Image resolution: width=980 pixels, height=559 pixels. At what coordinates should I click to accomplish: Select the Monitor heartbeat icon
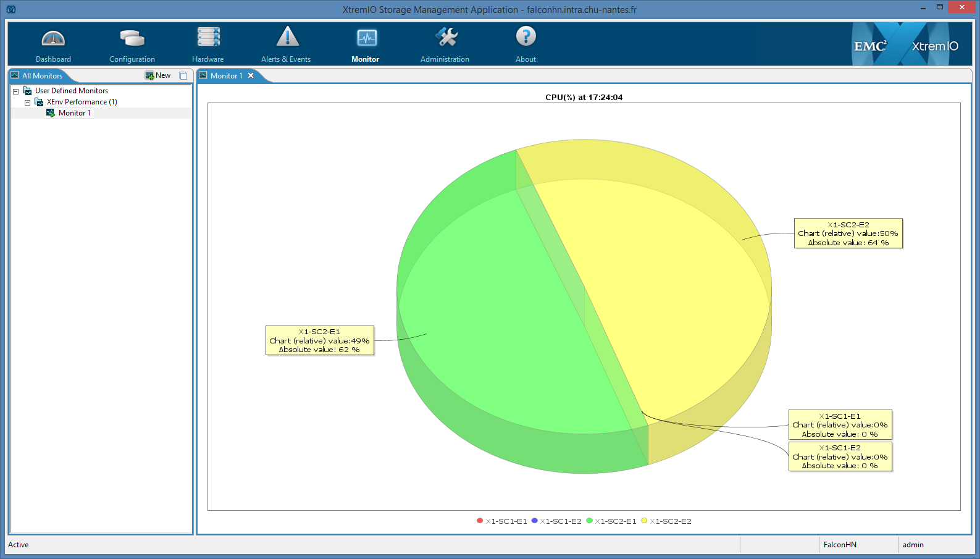366,38
